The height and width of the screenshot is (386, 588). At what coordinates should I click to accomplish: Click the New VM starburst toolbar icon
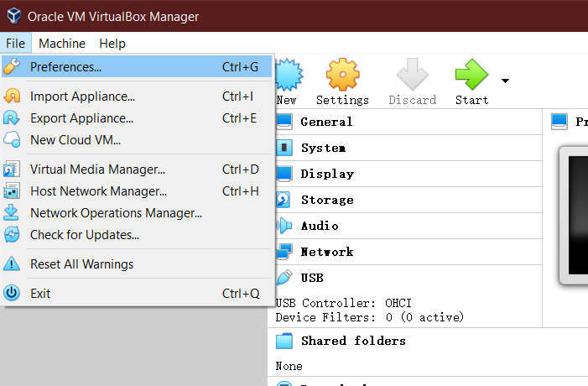pyautogui.click(x=289, y=75)
